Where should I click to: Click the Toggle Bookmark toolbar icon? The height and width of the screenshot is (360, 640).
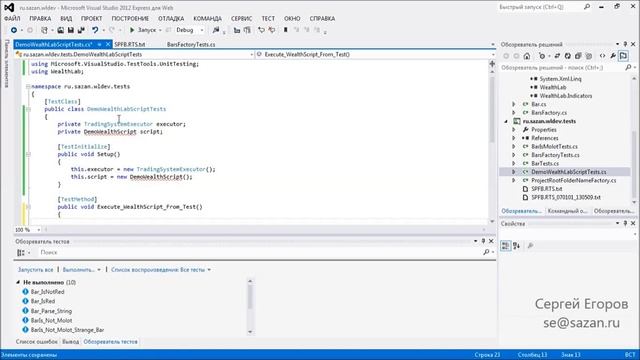(286, 30)
